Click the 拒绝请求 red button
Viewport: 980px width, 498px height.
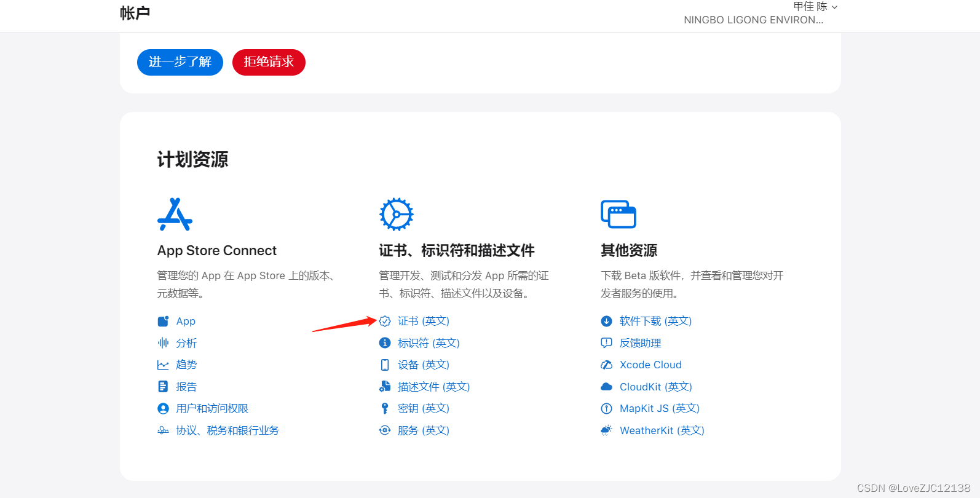point(269,62)
